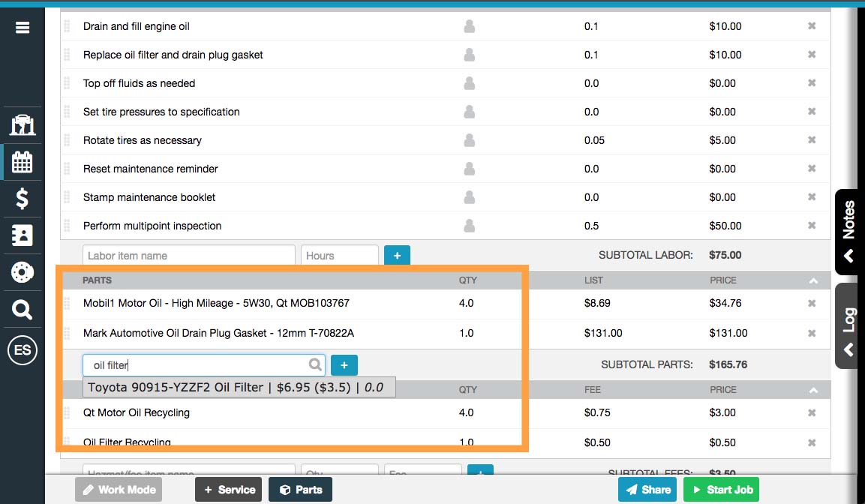Select the vehicle lift workshop icon
The image size is (865, 504).
pos(22,124)
